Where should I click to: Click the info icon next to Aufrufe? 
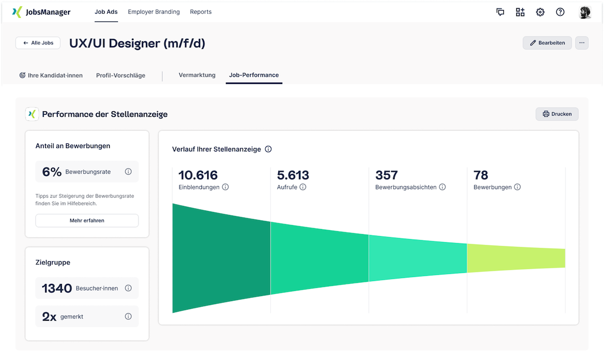coord(303,187)
